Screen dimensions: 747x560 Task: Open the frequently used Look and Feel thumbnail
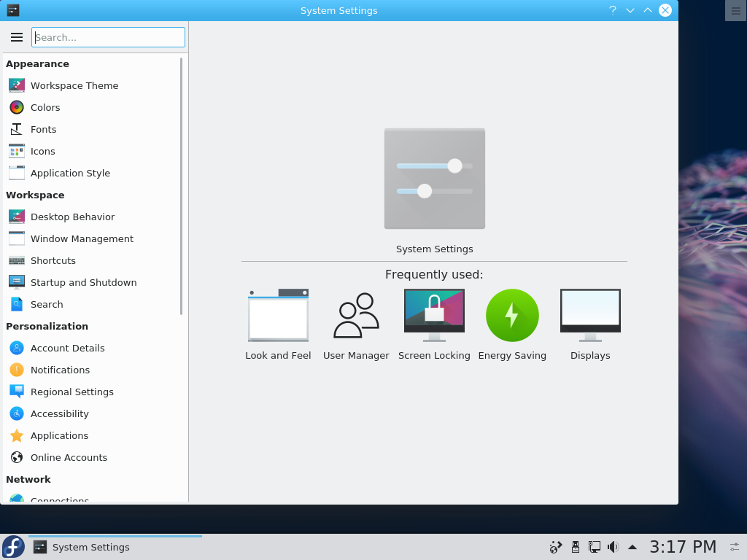(278, 315)
